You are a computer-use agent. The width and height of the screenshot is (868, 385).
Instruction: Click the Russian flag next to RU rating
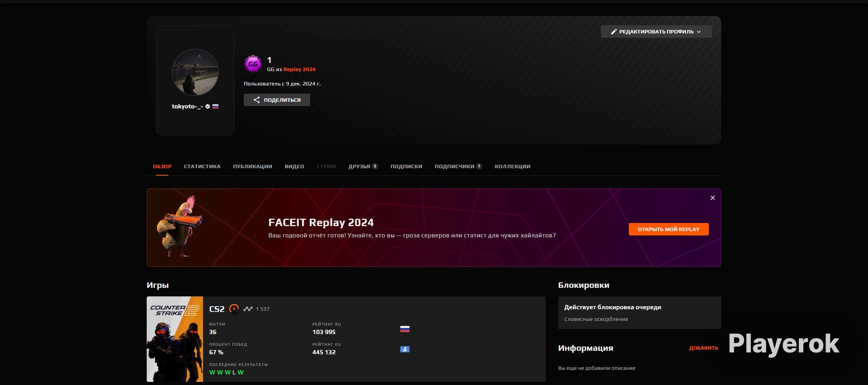coord(405,329)
